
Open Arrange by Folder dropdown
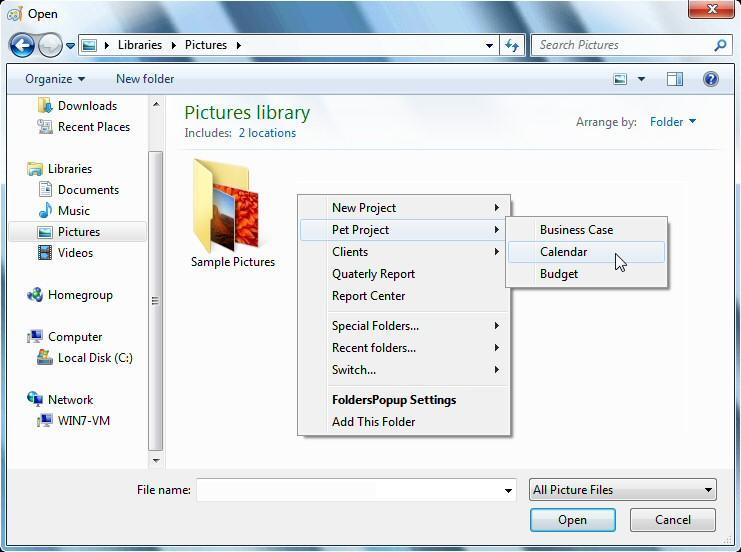click(672, 122)
